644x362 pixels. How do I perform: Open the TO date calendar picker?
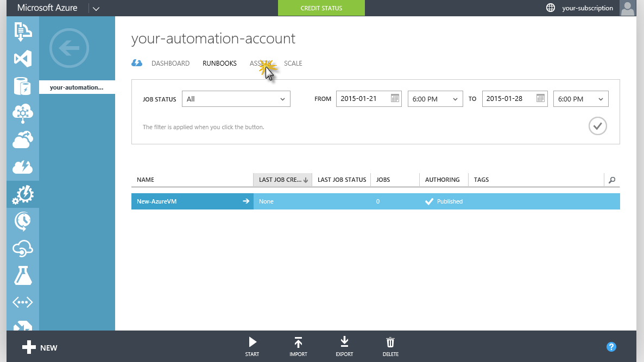click(540, 98)
